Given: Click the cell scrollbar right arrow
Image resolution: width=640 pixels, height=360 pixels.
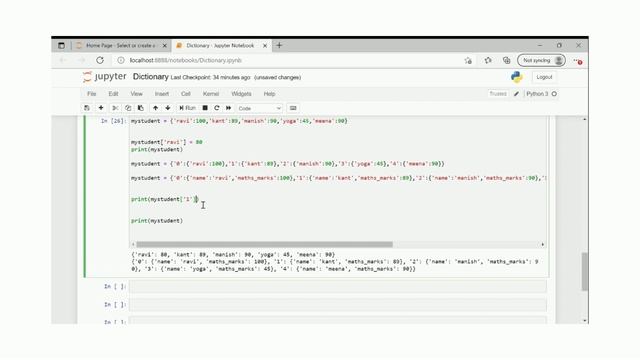Looking at the screenshot, I should pos(542,244).
